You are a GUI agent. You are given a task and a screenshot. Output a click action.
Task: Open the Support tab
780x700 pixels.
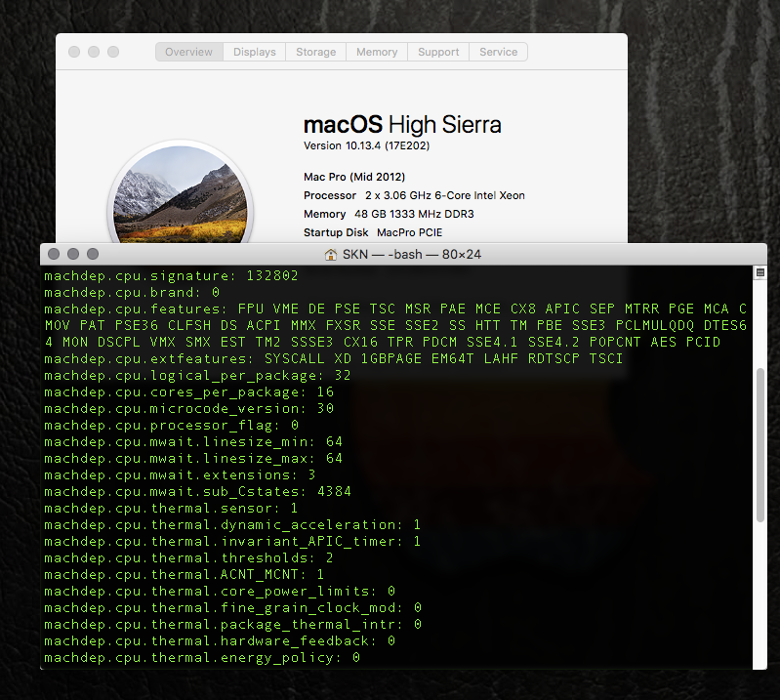coord(438,52)
